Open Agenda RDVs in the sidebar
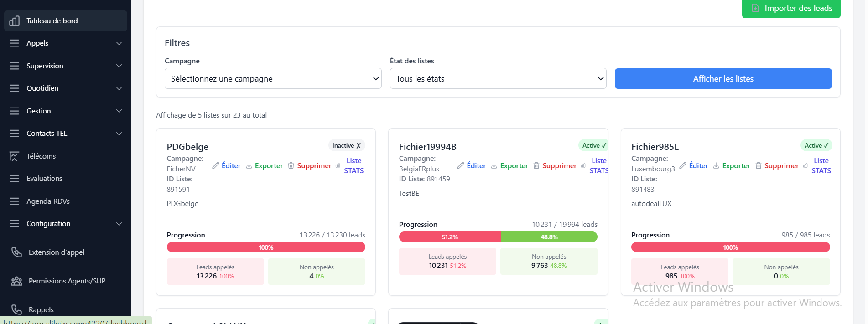868x324 pixels. 48,201
